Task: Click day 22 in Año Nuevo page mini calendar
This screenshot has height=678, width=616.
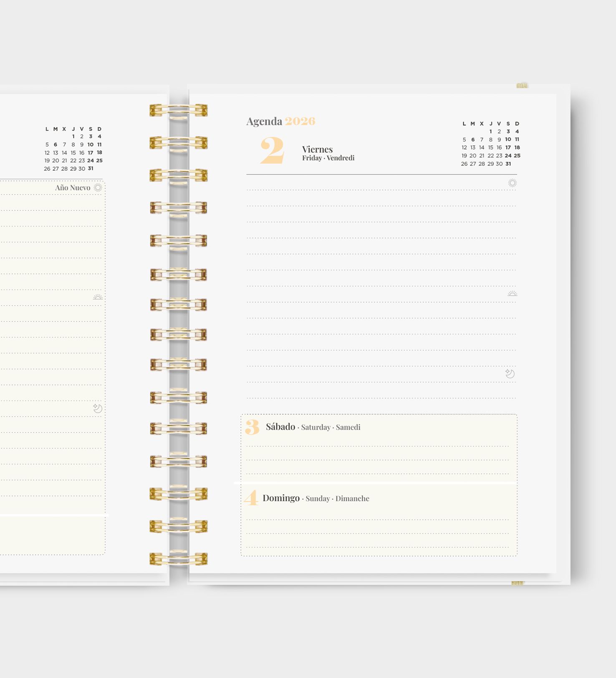Action: pyautogui.click(x=73, y=160)
